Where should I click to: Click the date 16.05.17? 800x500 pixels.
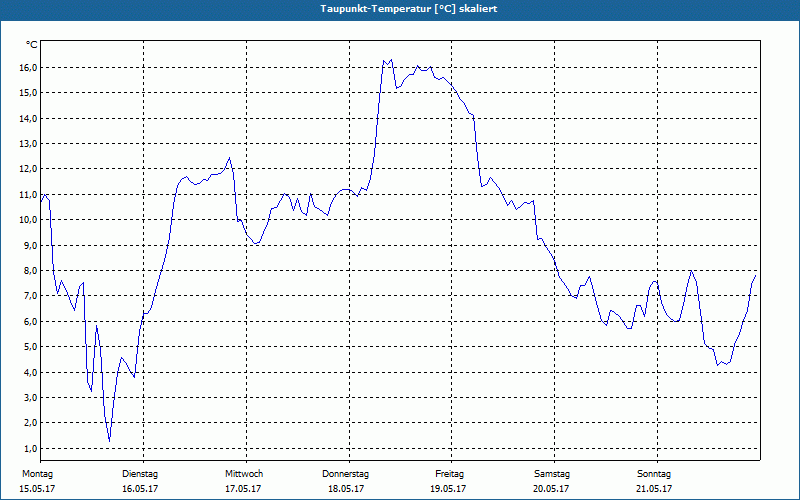click(140, 489)
